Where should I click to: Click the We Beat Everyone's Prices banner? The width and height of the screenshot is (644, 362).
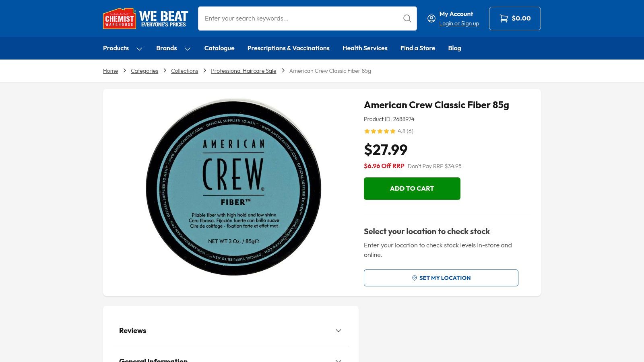tap(164, 18)
